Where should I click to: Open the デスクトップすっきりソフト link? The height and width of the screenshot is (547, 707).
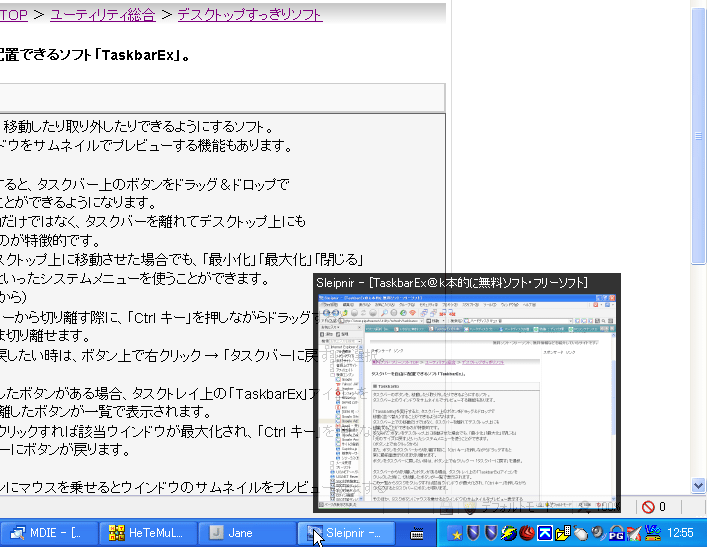click(250, 15)
